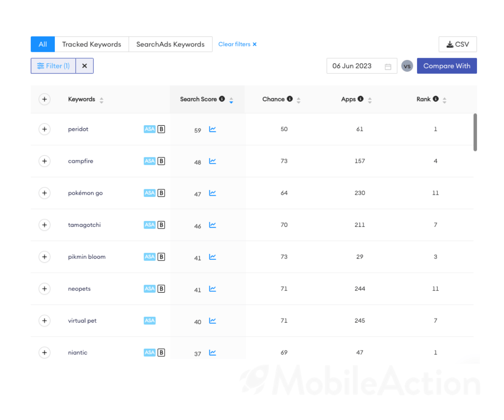504x420 pixels.
Task: Sort table by Chance column
Action: [298, 100]
